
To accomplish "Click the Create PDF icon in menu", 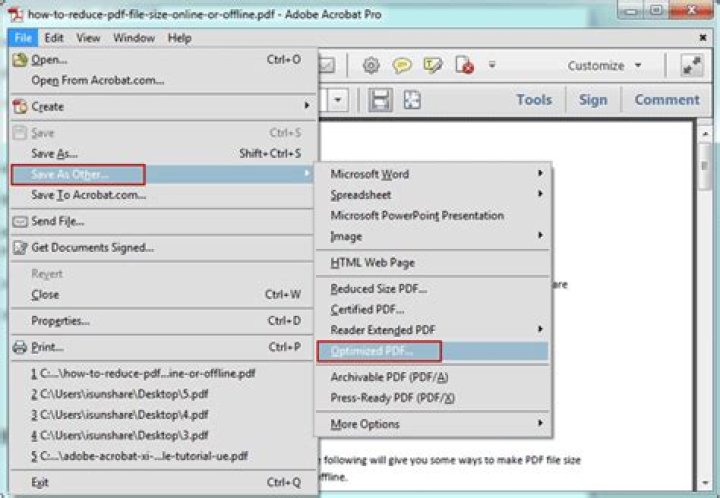I will pos(19,106).
